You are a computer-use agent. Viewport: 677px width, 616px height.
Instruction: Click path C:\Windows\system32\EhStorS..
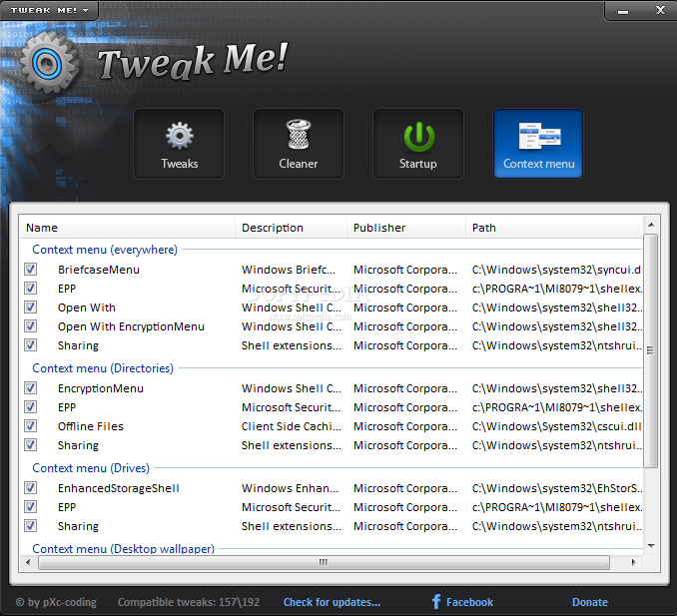point(556,488)
